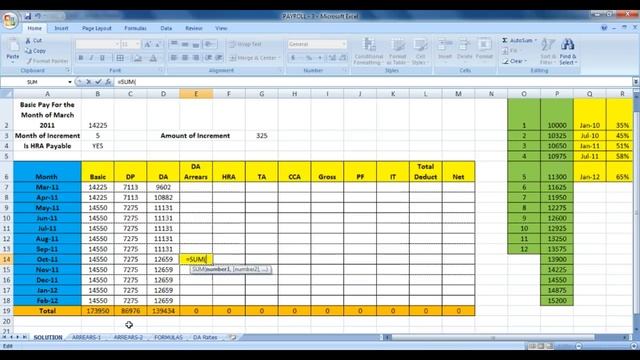The height and width of the screenshot is (360, 640).
Task: Undo via Quick Access toolbar icon
Action: (38, 16)
